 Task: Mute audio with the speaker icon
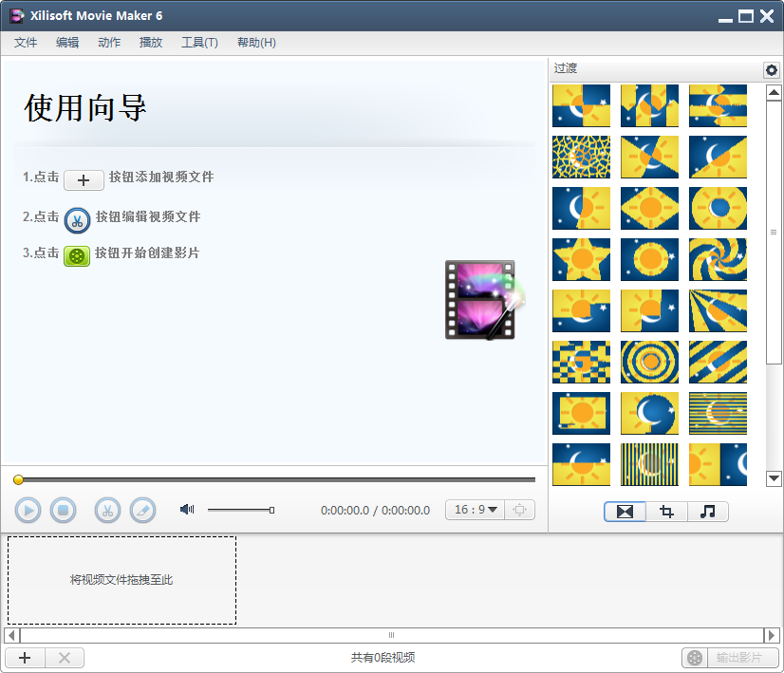(187, 510)
